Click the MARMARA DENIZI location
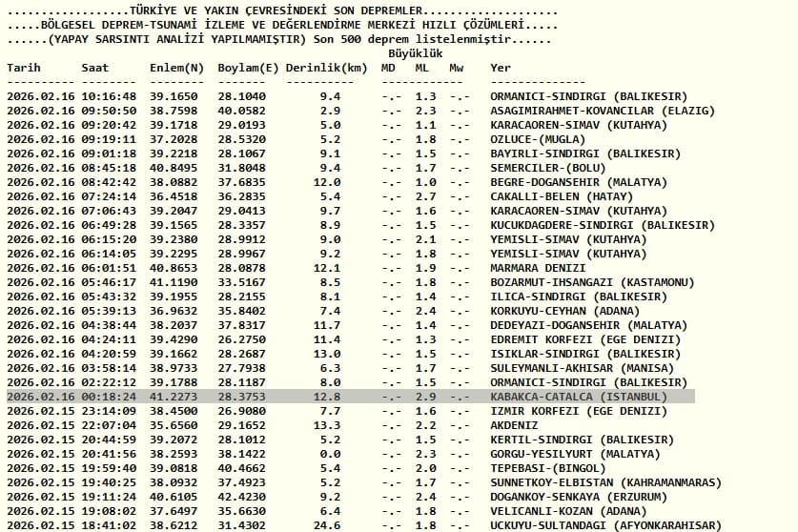 (x=538, y=268)
